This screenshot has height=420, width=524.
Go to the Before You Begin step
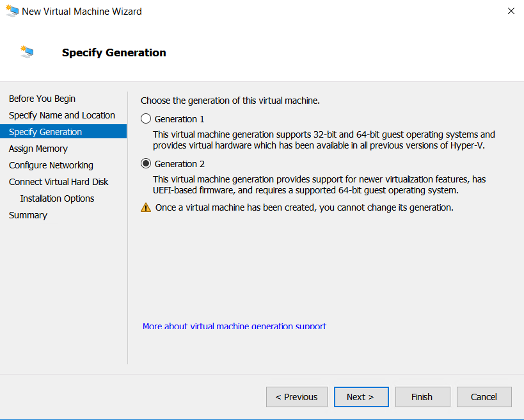[42, 99]
